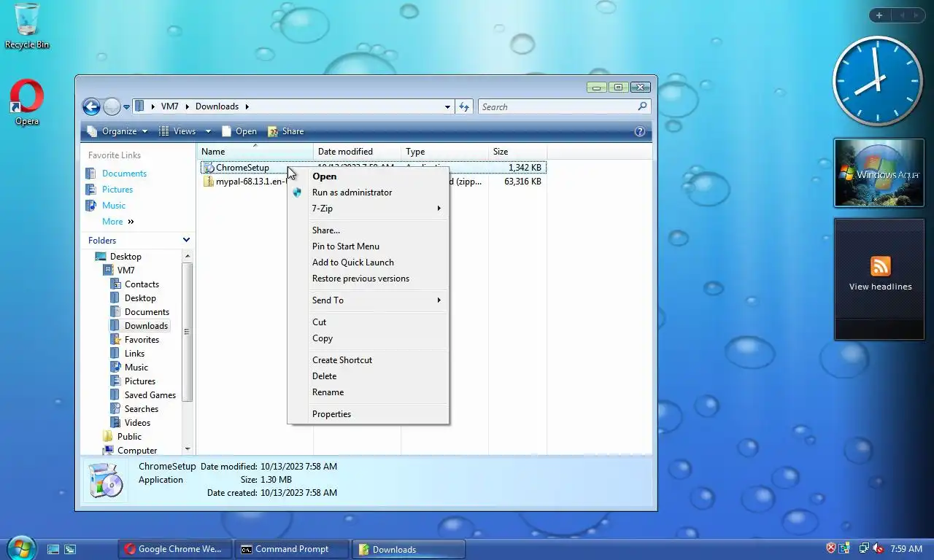This screenshot has width=934, height=560.
Task: Click in the Search input field
Action: [557, 106]
